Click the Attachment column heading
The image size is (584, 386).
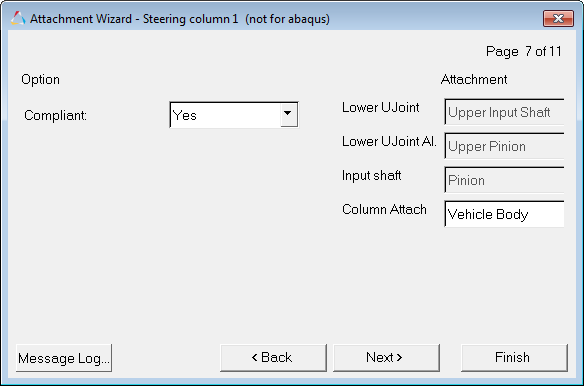point(474,79)
